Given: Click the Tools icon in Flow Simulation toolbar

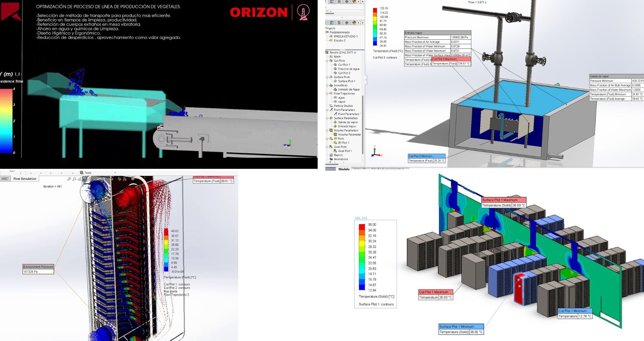Looking at the screenshot, I should tap(82, 173).
